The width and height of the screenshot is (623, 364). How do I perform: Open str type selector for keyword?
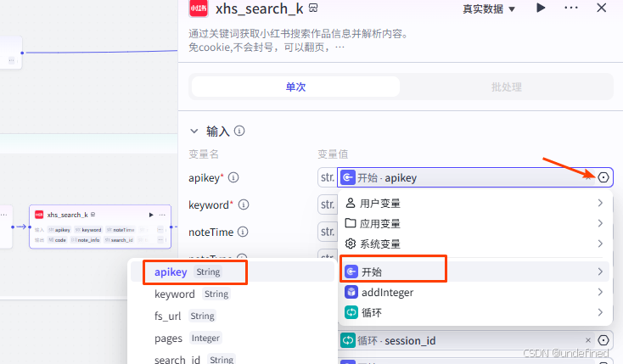(328, 204)
